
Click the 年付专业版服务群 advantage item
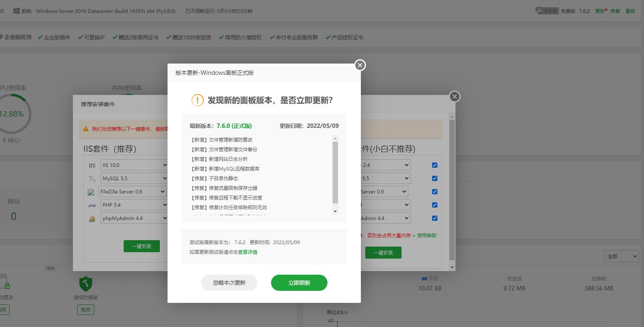point(294,37)
